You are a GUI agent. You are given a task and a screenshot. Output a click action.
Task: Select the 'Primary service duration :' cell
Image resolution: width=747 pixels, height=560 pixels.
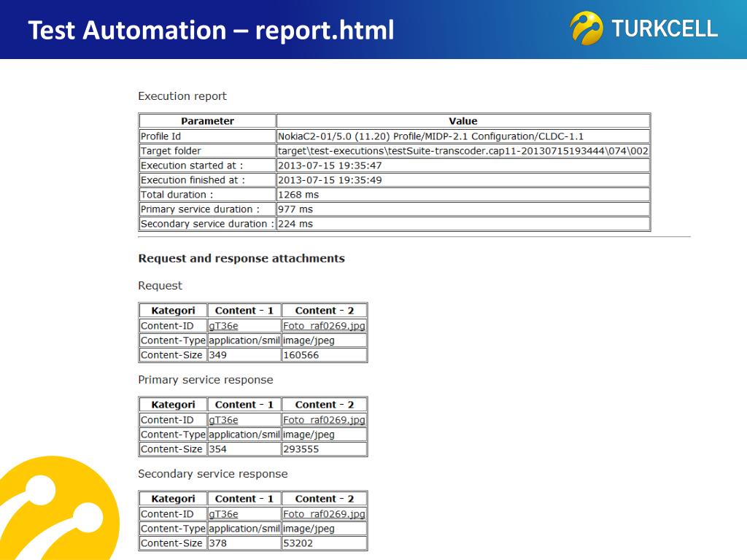[x=207, y=209]
